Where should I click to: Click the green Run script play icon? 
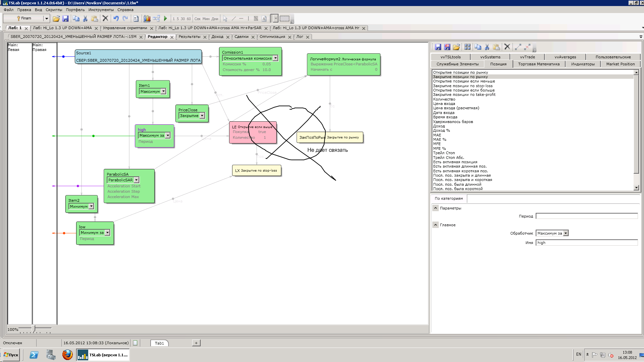165,19
